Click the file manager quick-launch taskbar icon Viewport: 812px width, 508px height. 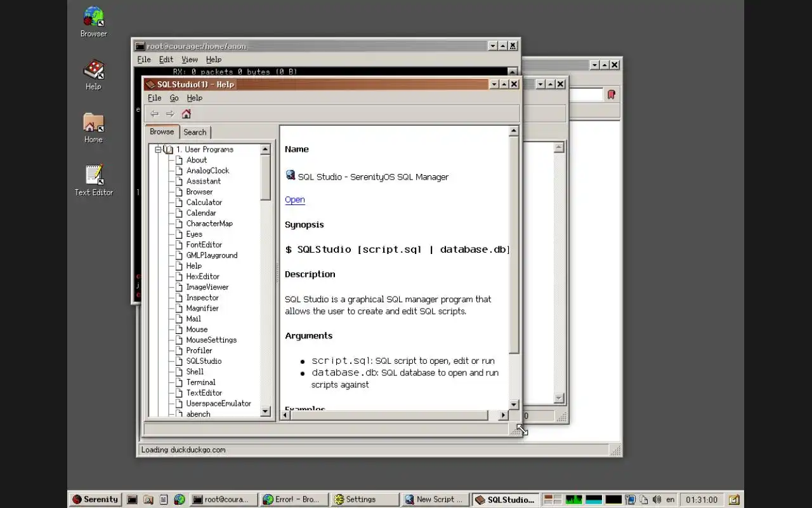point(148,500)
